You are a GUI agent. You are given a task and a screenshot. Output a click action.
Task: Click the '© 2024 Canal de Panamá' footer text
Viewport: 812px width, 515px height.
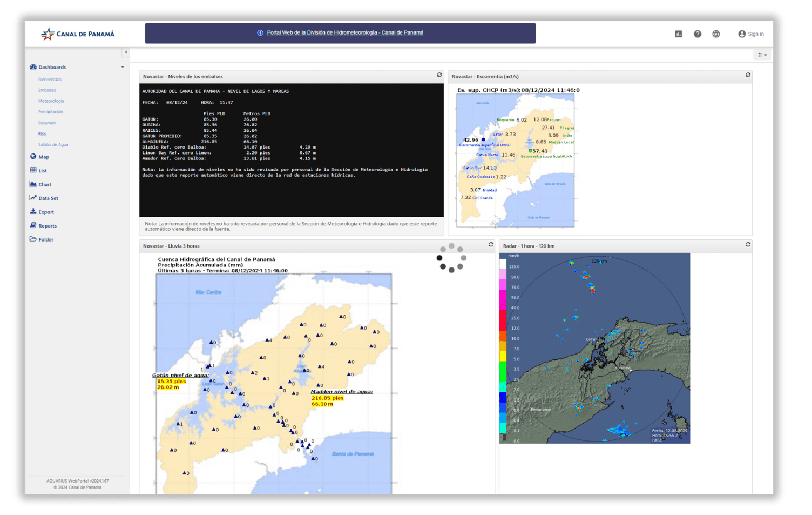[x=77, y=487]
